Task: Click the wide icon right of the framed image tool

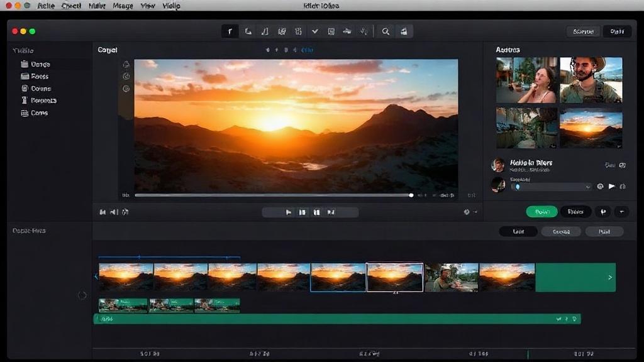Action: click(347, 31)
